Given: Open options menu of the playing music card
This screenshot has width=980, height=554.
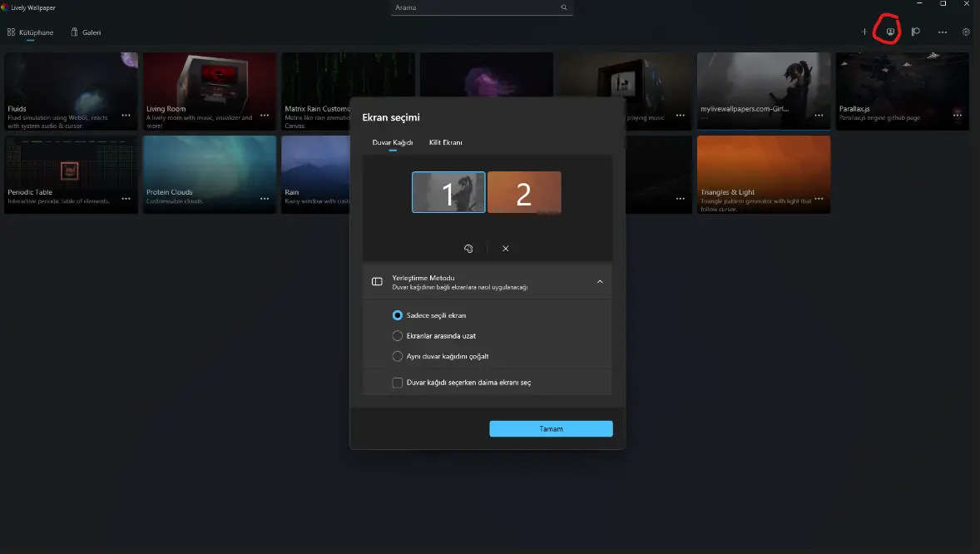Looking at the screenshot, I should pyautogui.click(x=680, y=115).
